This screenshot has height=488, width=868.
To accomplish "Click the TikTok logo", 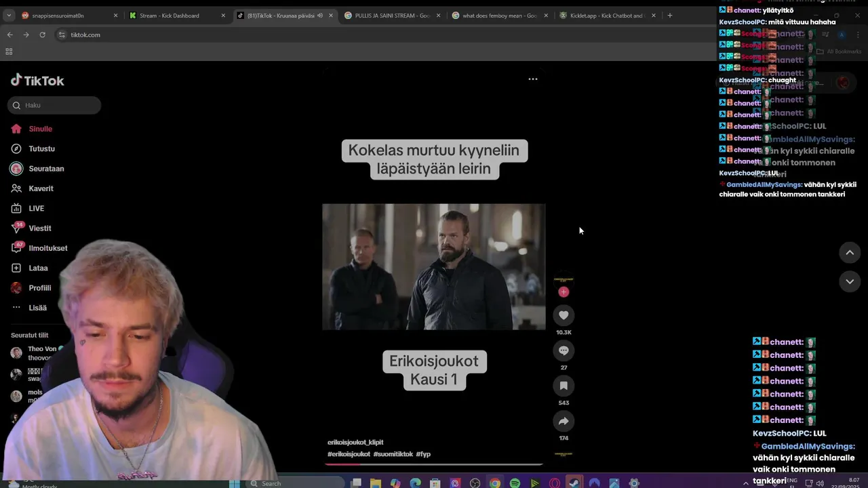I will tap(37, 81).
